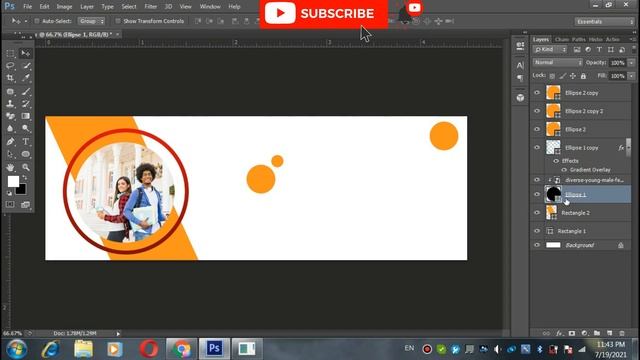Image resolution: width=640 pixels, height=360 pixels.
Task: Hide the Ellipse 2 copy 2 layer
Action: click(x=537, y=111)
